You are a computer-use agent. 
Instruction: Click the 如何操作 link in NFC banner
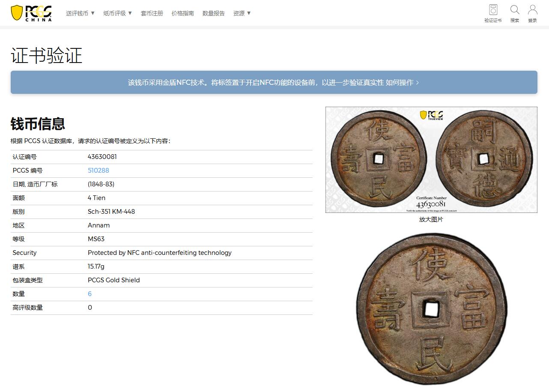[399, 82]
